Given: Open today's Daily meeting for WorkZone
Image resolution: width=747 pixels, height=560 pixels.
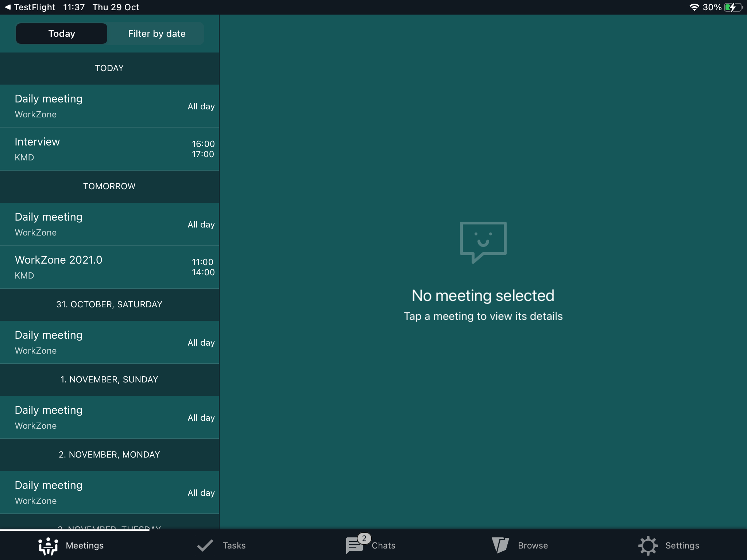Looking at the screenshot, I should [x=109, y=106].
